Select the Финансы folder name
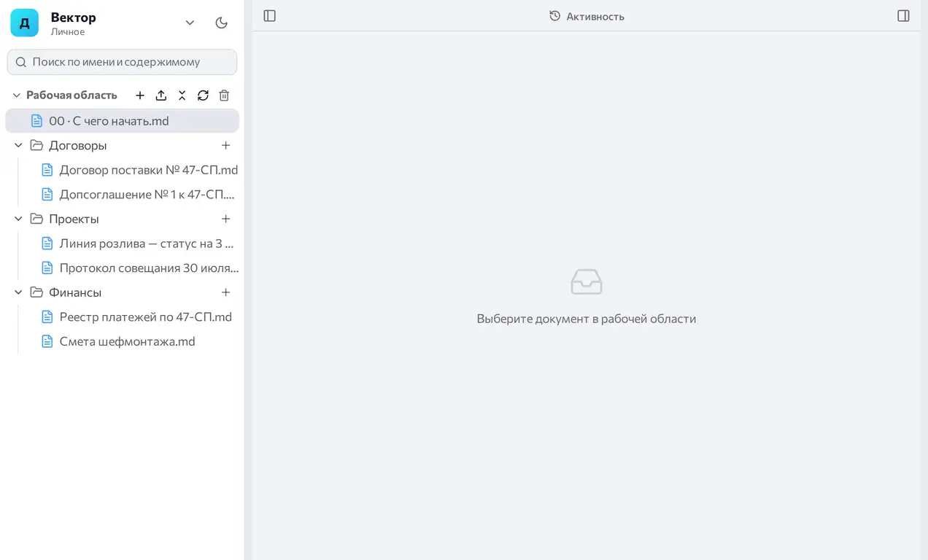 tap(75, 293)
